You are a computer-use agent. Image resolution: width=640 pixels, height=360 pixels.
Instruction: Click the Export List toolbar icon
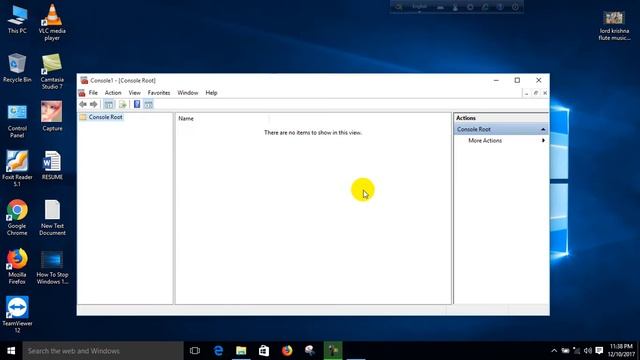tap(122, 104)
